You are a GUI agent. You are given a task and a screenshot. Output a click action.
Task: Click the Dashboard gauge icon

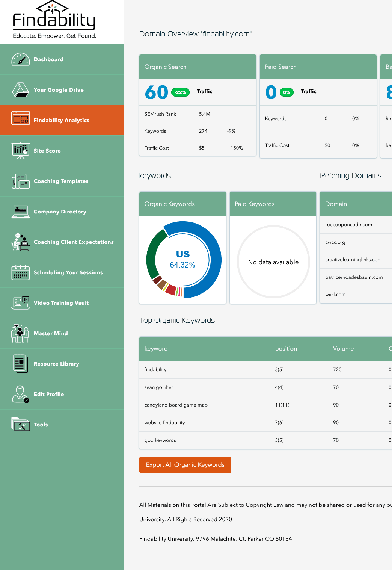point(21,59)
